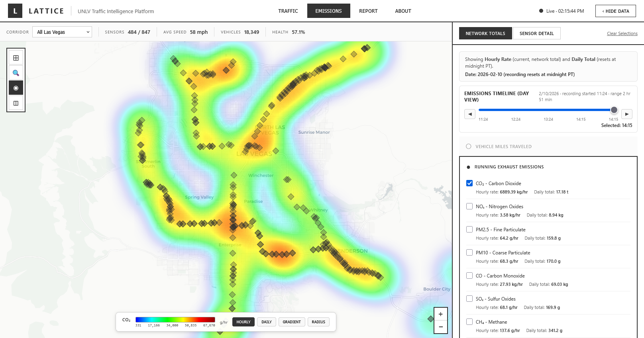Click the 13:24 timeline tick label
644x338 pixels.
click(548, 119)
